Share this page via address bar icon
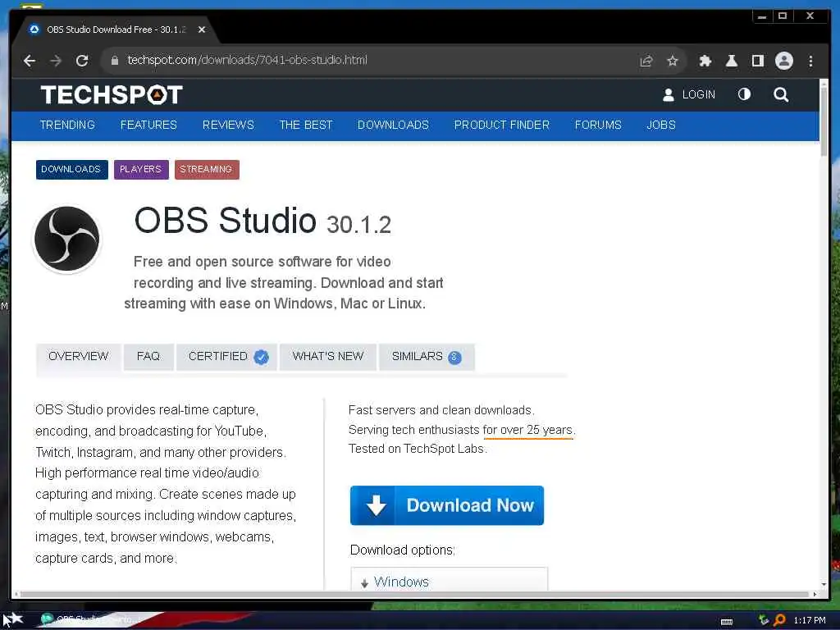Viewport: 840px width, 630px height. (x=646, y=61)
